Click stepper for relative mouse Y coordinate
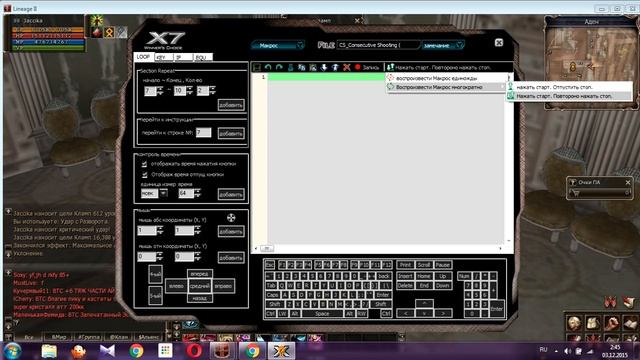Image resolution: width=640 pixels, height=360 pixels. tap(198, 257)
